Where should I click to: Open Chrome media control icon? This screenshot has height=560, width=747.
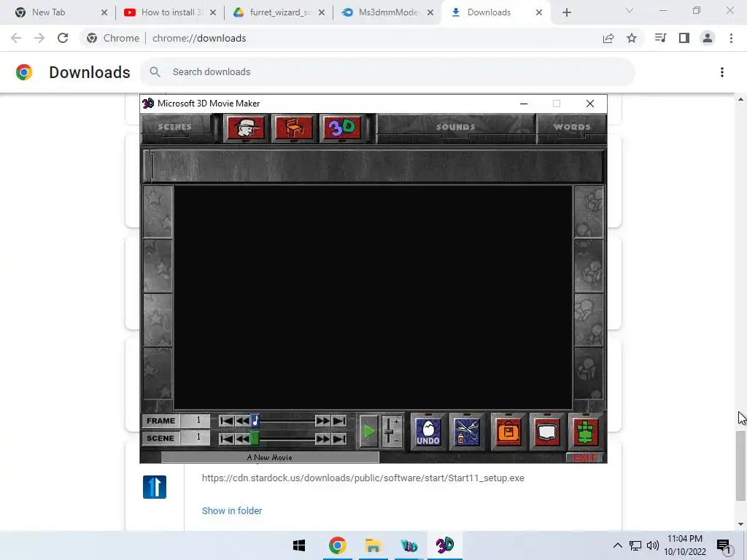661,38
